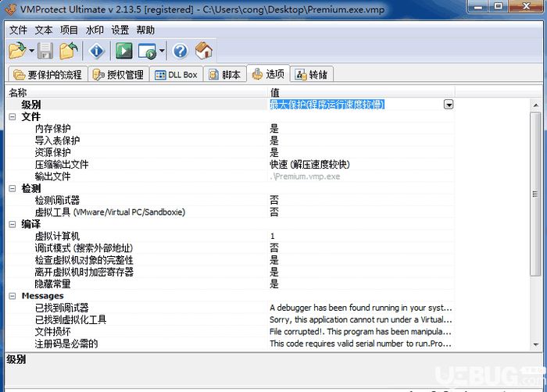Click the vertical scrollbar thumb

click(x=535, y=194)
